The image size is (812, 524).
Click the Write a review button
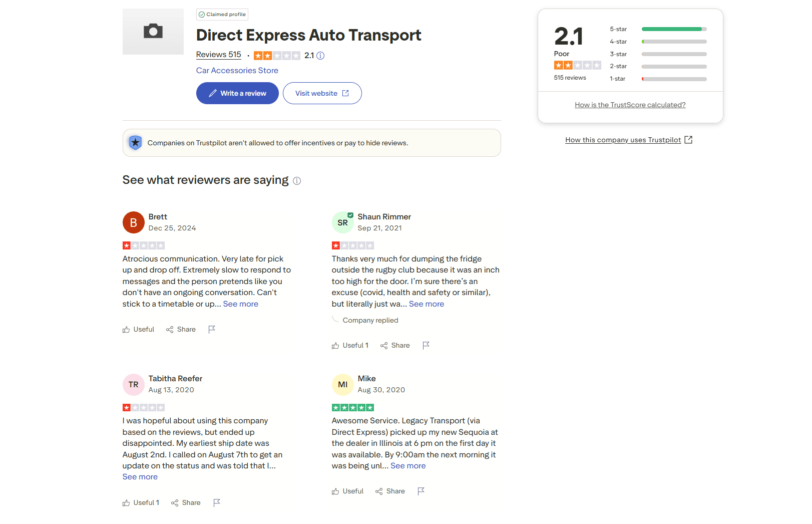(237, 93)
